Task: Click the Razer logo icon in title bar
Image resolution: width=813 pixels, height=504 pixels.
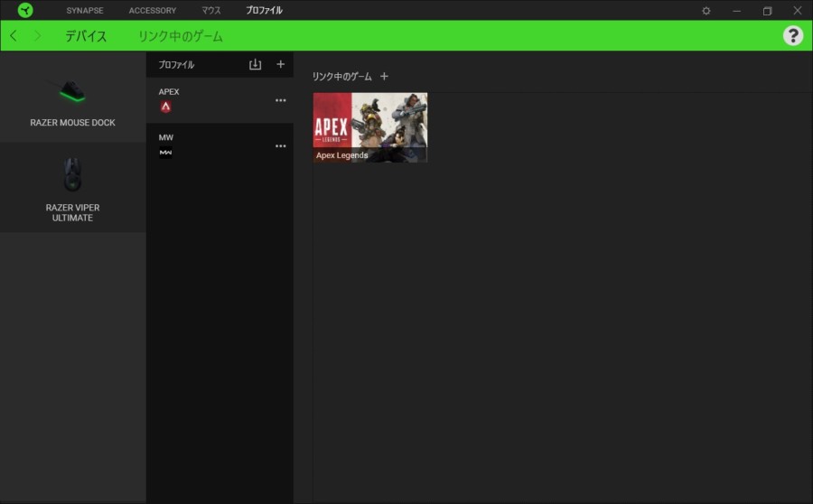Action: tap(24, 11)
